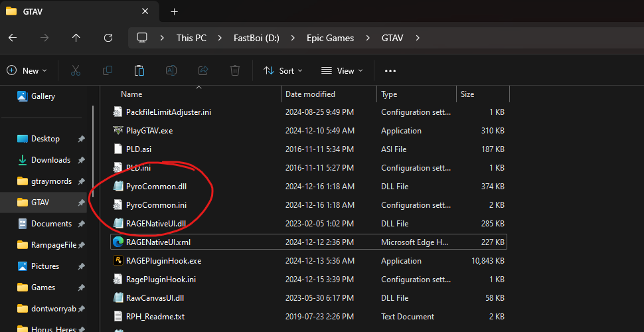Sort by Date modified column header
The image size is (644, 332).
(310, 94)
